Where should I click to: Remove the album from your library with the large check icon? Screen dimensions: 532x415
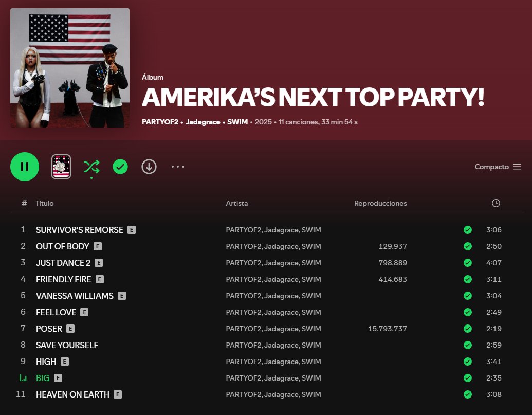120,167
